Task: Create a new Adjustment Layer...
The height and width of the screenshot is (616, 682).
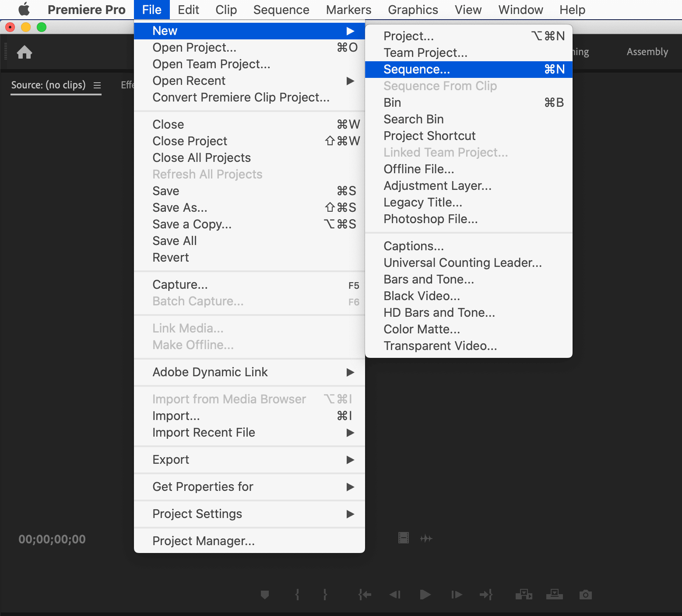Action: [469, 186]
